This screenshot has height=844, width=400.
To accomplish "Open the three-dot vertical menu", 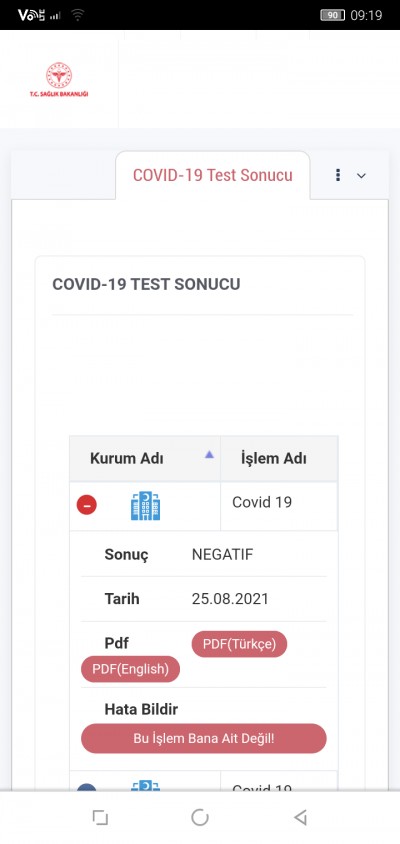I will [338, 175].
